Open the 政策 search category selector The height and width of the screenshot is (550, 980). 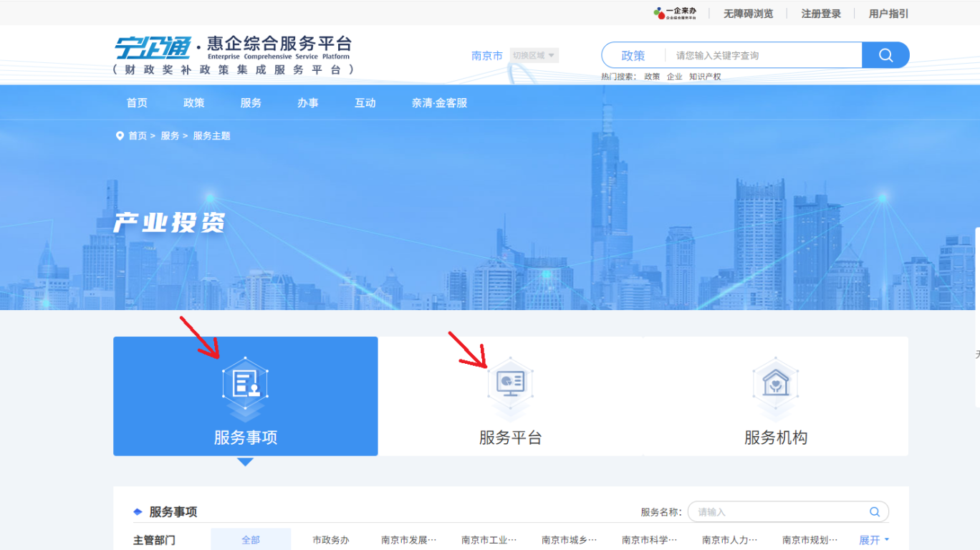pos(633,56)
